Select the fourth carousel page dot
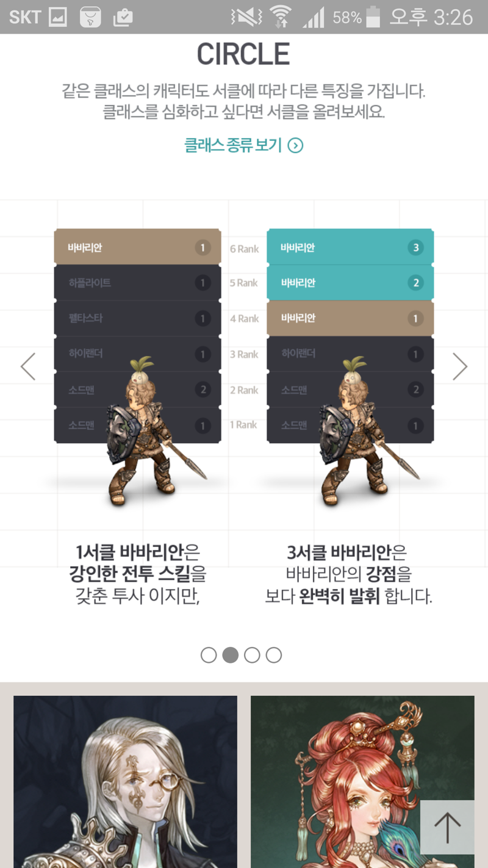 pyautogui.click(x=274, y=655)
